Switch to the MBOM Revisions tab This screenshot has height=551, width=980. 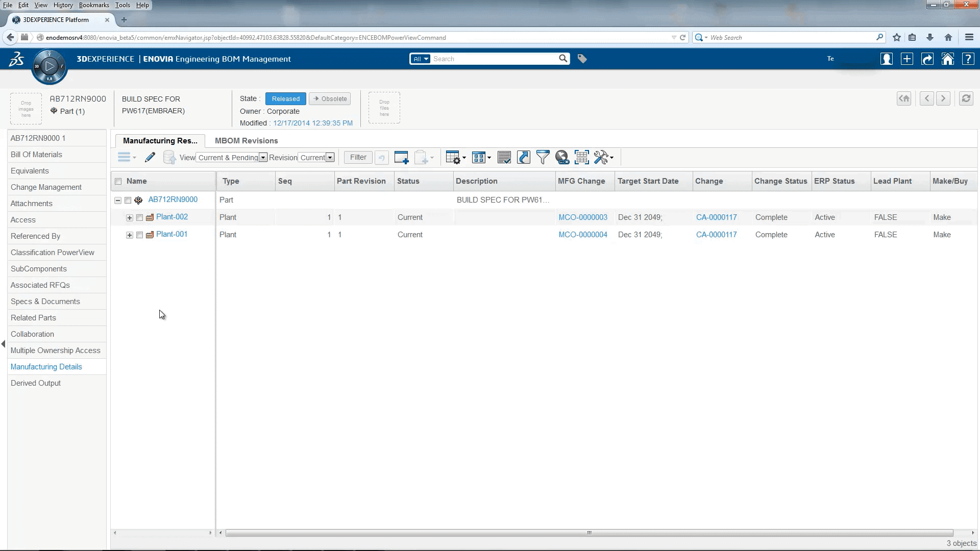click(246, 141)
